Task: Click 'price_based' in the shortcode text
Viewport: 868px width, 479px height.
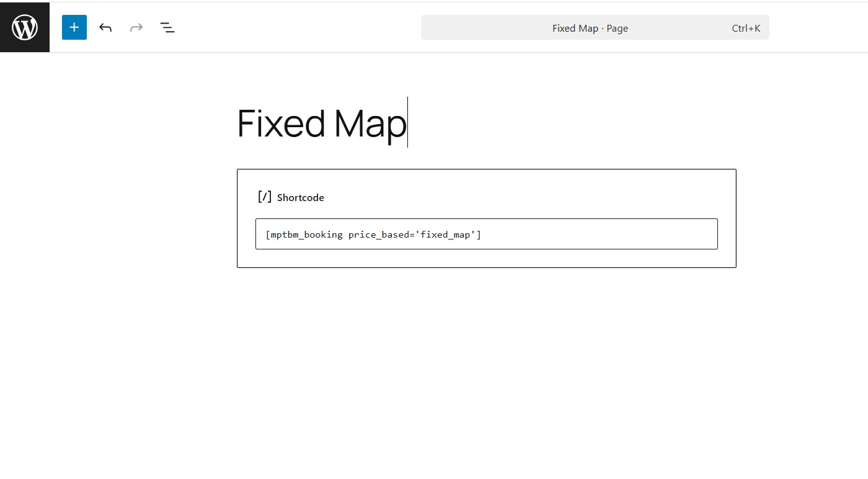Action: 375,234
